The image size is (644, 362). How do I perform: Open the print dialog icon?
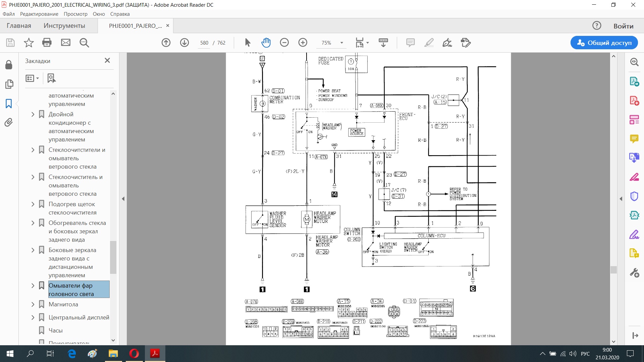[47, 43]
